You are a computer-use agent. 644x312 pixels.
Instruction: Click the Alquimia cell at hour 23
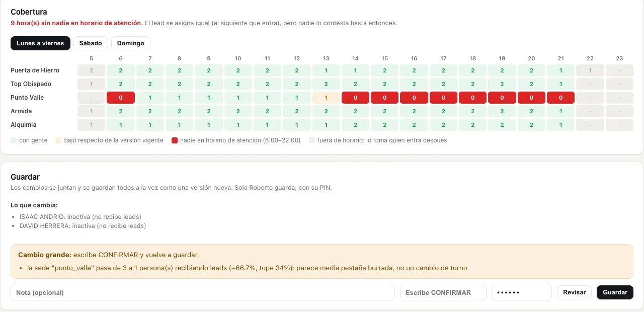[619, 125]
